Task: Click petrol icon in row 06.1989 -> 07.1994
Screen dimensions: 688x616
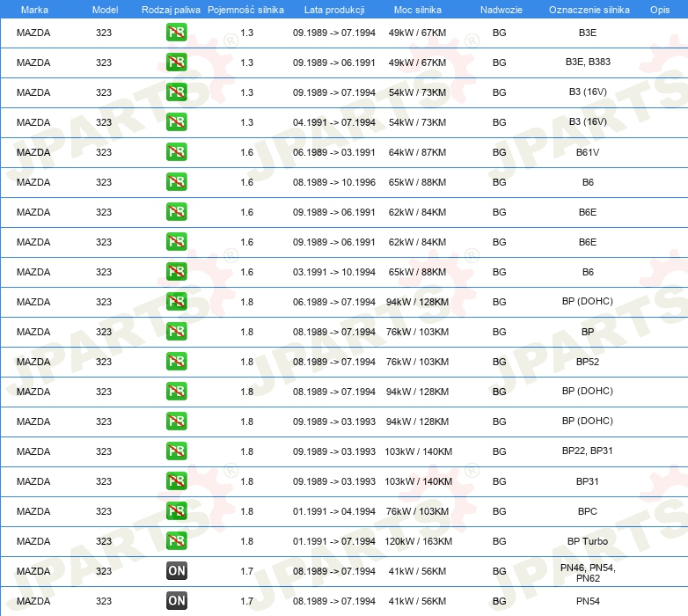Action: pos(176,302)
